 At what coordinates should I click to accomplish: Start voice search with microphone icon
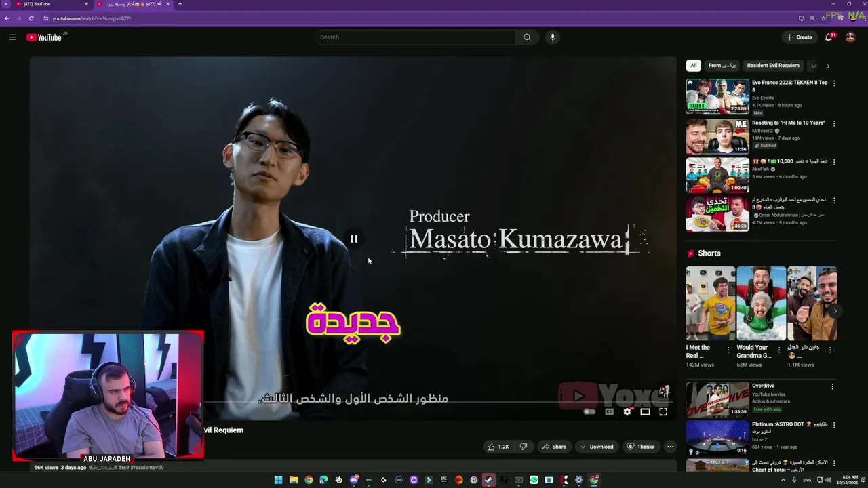(553, 37)
